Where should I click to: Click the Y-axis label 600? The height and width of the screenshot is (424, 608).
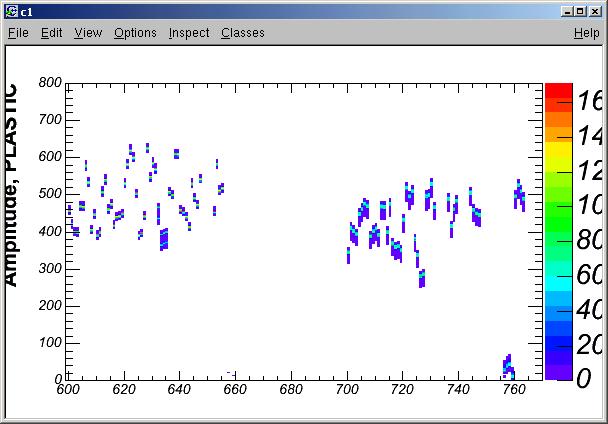coord(50,157)
